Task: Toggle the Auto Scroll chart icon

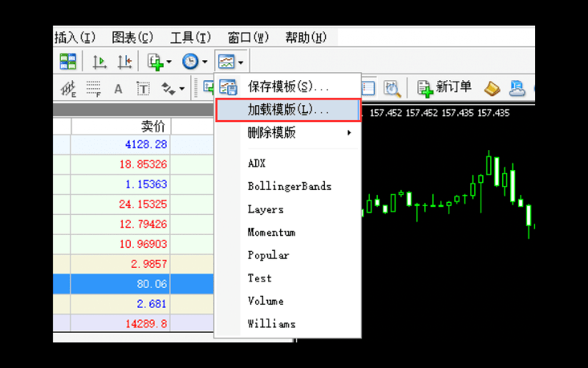Action: pos(100,62)
